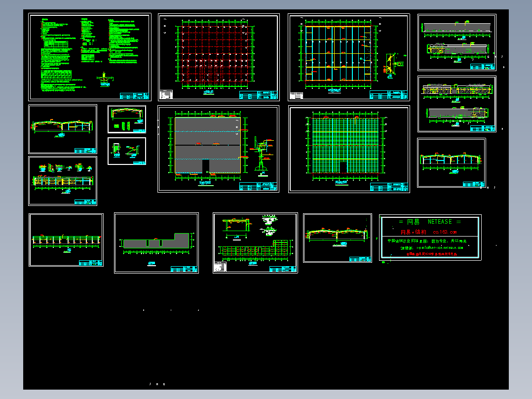
Task: Click the cyan title block of red grid sheet
Action: coord(259,95)
